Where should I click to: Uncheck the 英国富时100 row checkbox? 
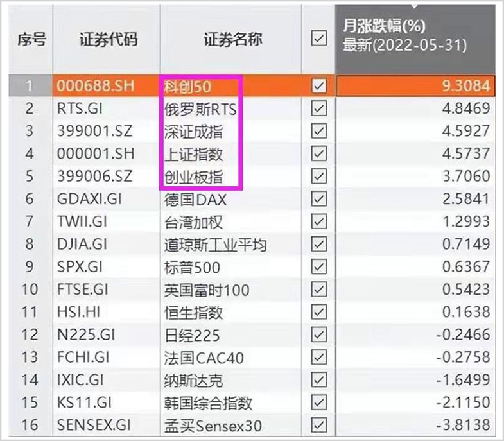(x=319, y=290)
